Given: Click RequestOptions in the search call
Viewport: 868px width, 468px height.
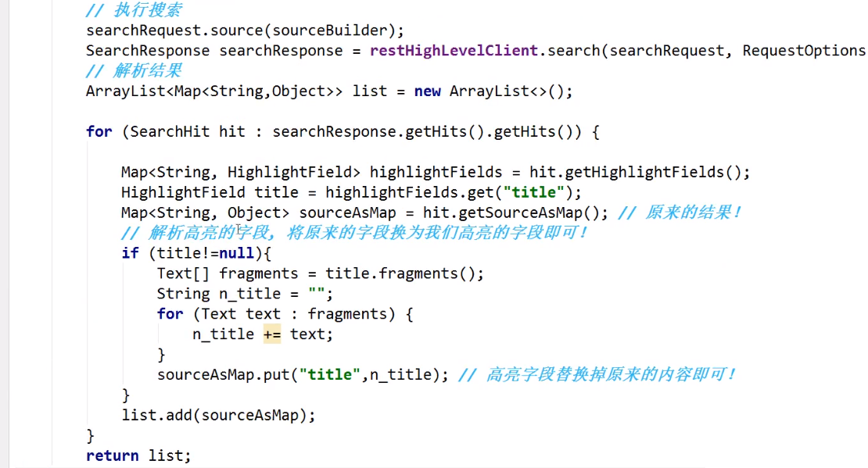Looking at the screenshot, I should coord(803,51).
